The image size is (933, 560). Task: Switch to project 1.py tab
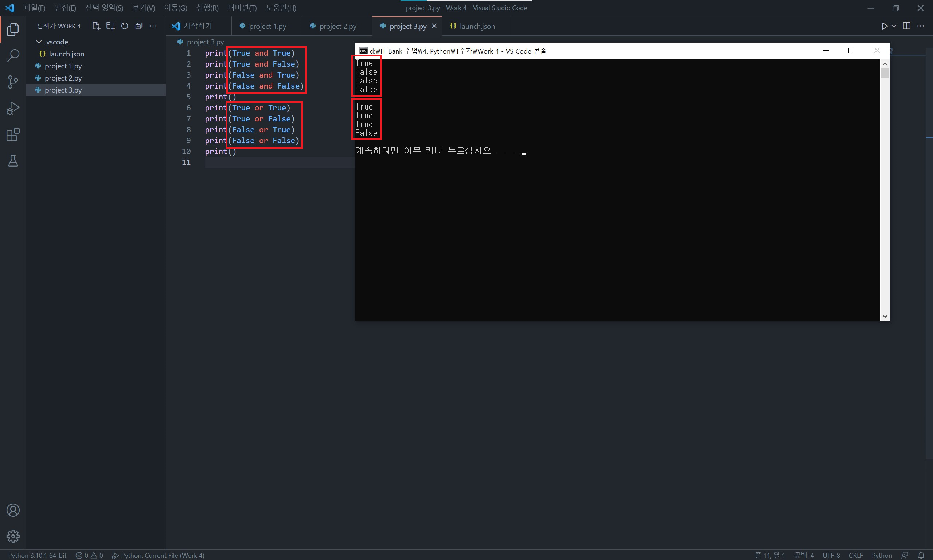pyautogui.click(x=267, y=26)
